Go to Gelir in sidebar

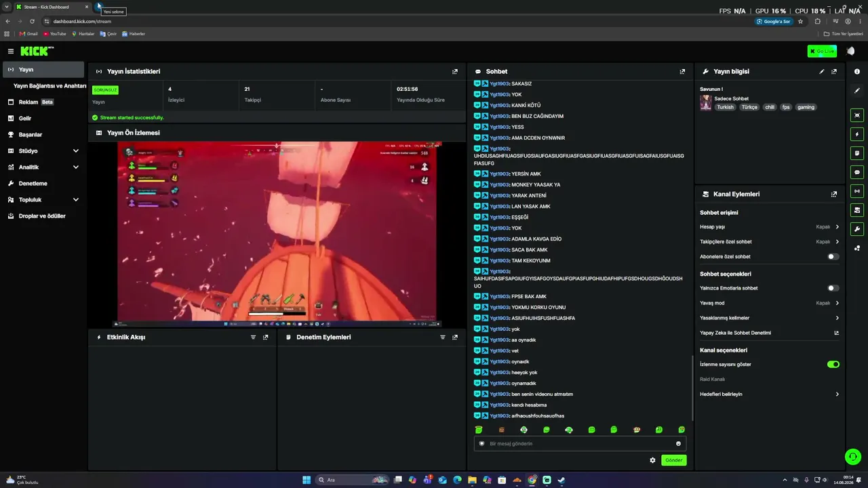44,119
